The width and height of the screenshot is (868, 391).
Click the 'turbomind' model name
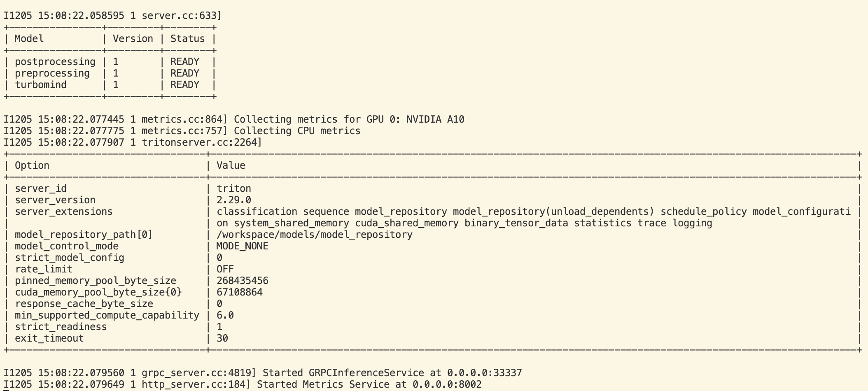[41, 85]
